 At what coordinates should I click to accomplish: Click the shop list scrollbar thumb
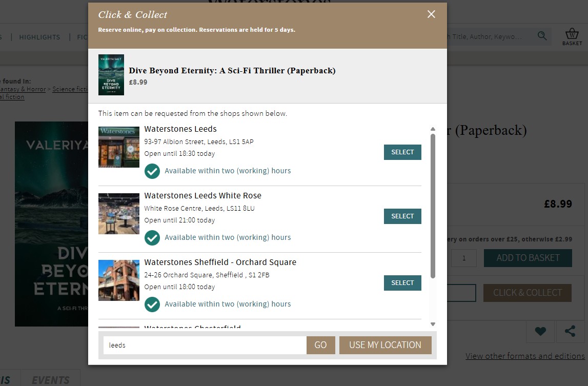coord(433,206)
